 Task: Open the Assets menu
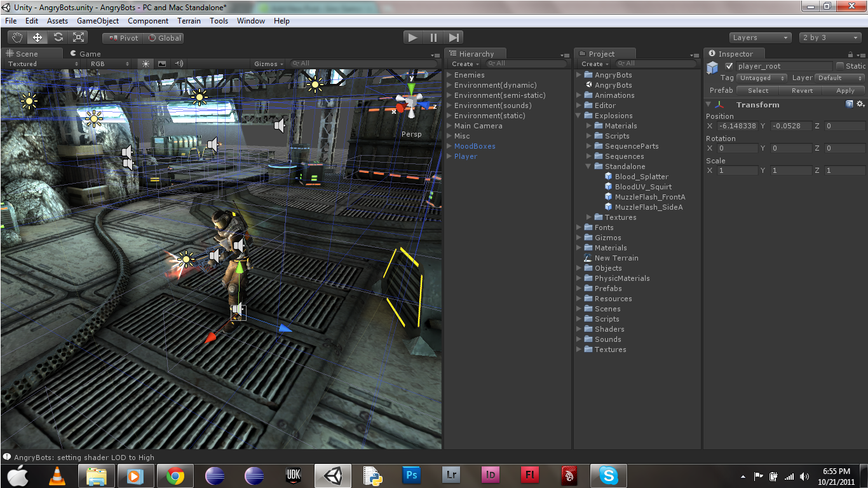point(57,21)
